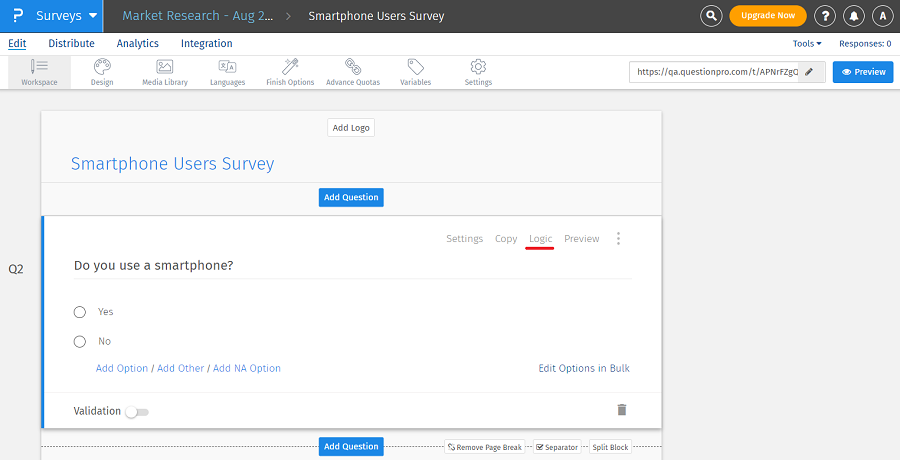The image size is (900, 460).
Task: Open the Tools dropdown menu
Action: 806,44
